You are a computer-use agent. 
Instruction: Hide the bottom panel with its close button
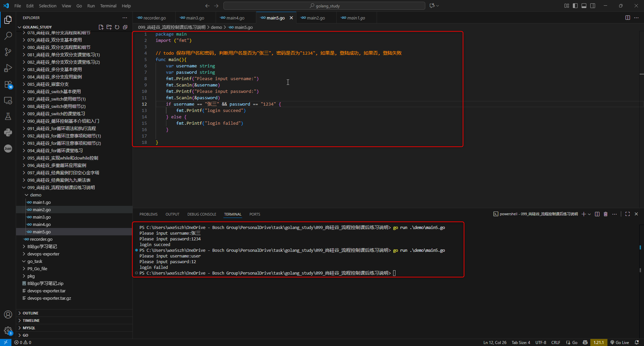coord(636,214)
